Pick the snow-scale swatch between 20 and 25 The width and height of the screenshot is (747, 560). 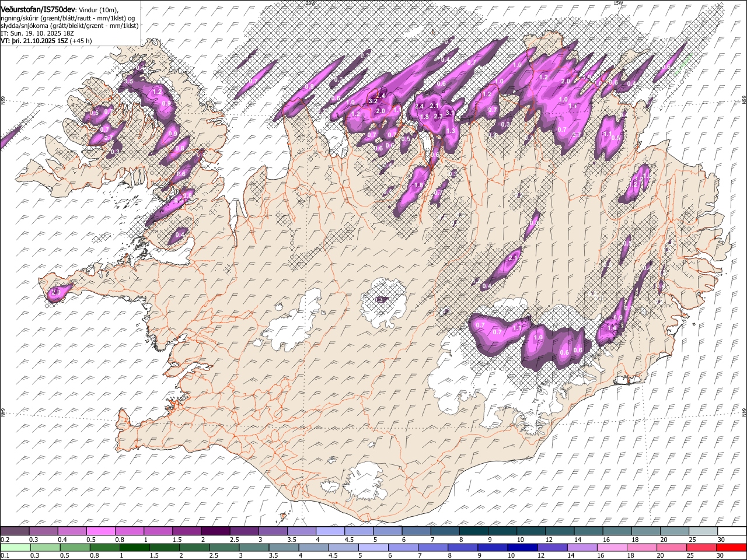675,531
